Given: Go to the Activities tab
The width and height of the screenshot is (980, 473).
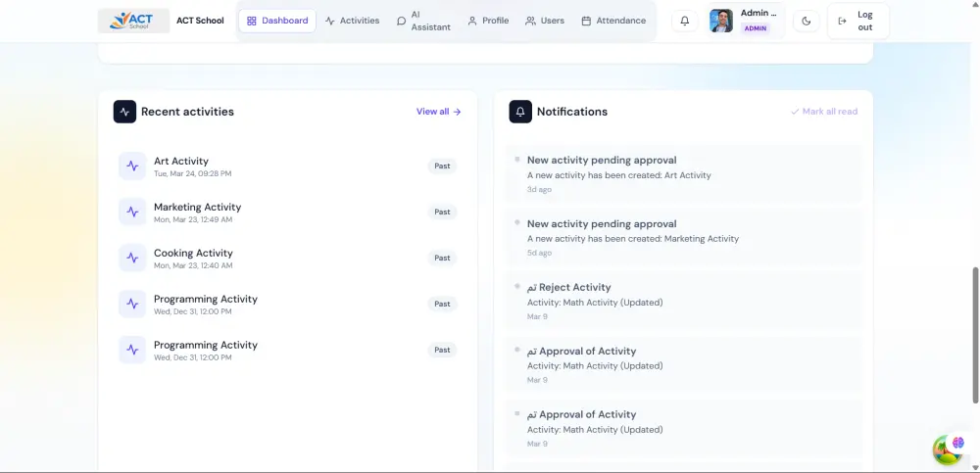Looking at the screenshot, I should click(x=352, y=21).
